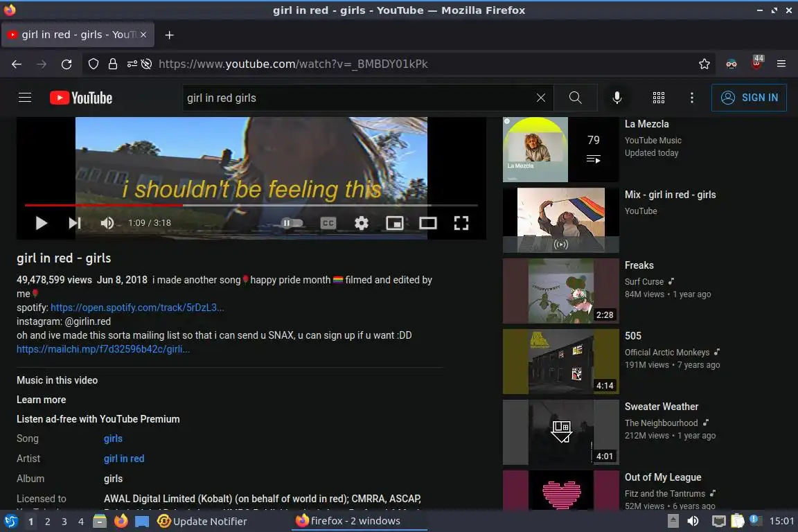The height and width of the screenshot is (532, 798).
Task: View site security padlock info
Action: coord(113,64)
